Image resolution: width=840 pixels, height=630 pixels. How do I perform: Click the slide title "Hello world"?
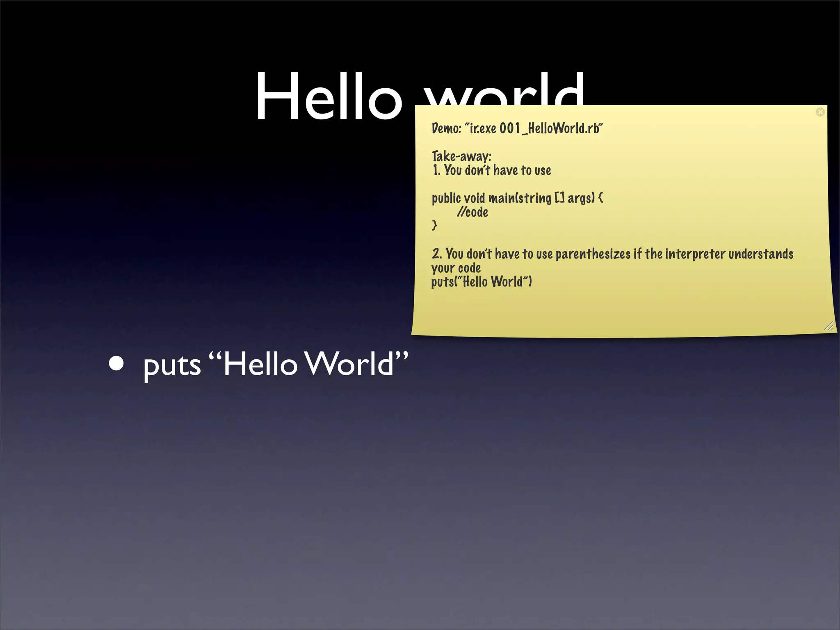click(x=420, y=95)
